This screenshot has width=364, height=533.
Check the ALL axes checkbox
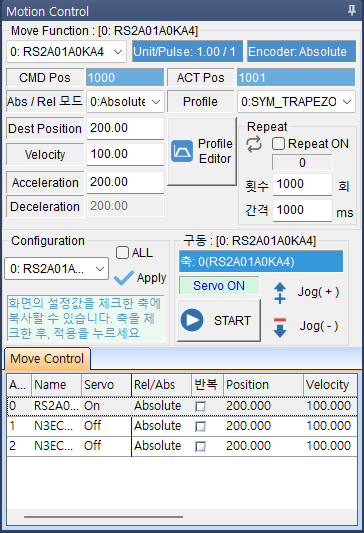click(122, 253)
